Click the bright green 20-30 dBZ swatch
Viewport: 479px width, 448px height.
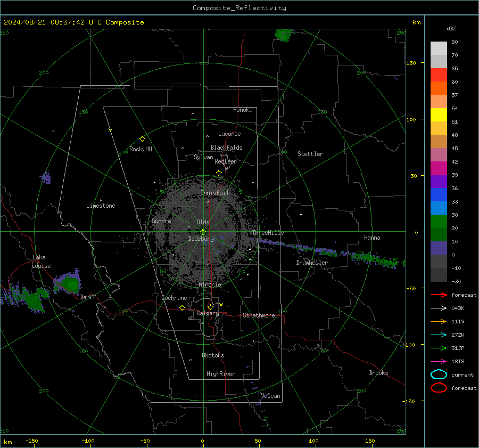[439, 222]
